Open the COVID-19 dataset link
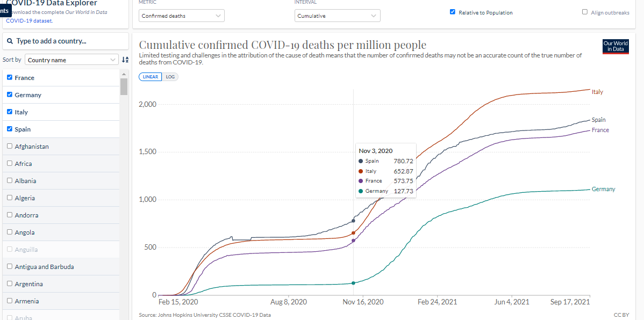644x320 pixels. pyautogui.click(x=28, y=20)
